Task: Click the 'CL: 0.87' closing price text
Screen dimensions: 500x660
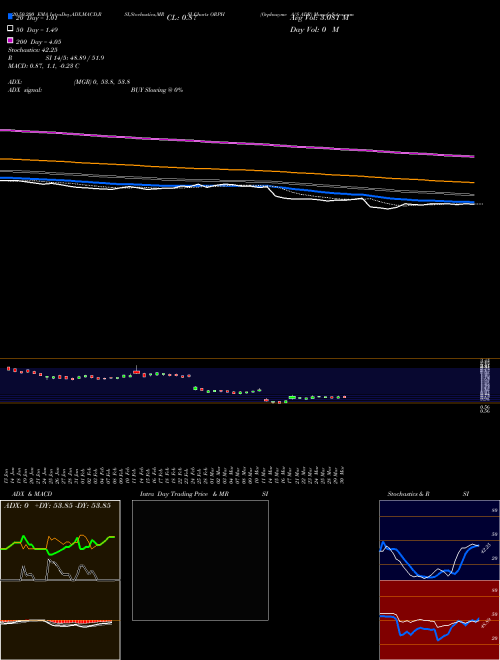Action: click(181, 18)
